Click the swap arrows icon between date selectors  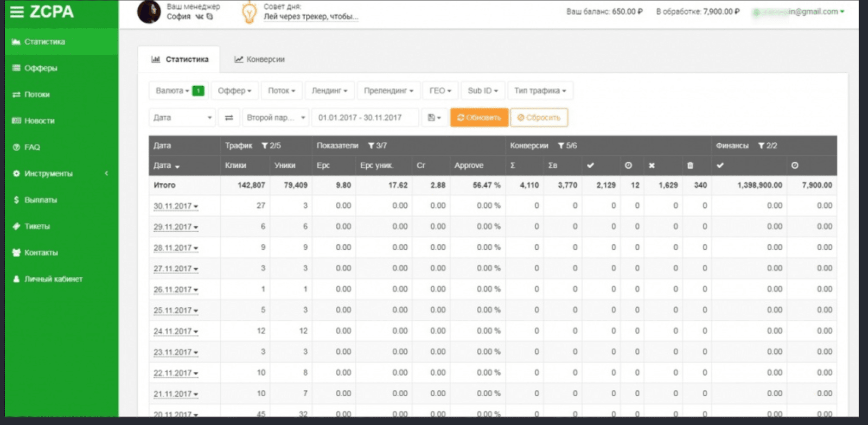[x=229, y=118]
